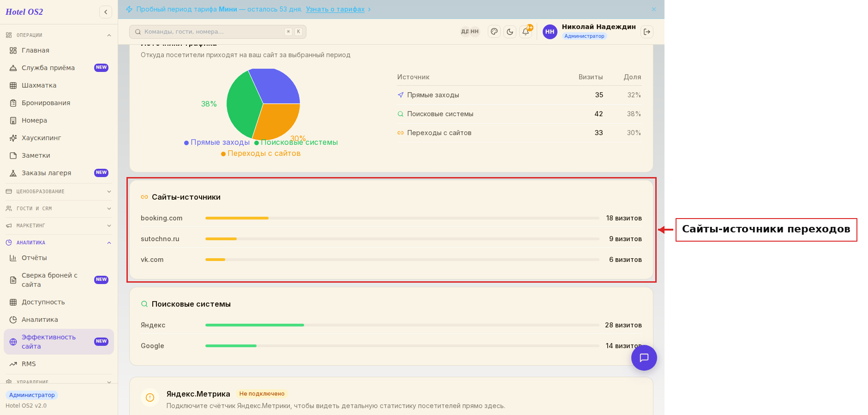
Task: Collapse the sidebar with arrow button
Action: [x=106, y=12]
